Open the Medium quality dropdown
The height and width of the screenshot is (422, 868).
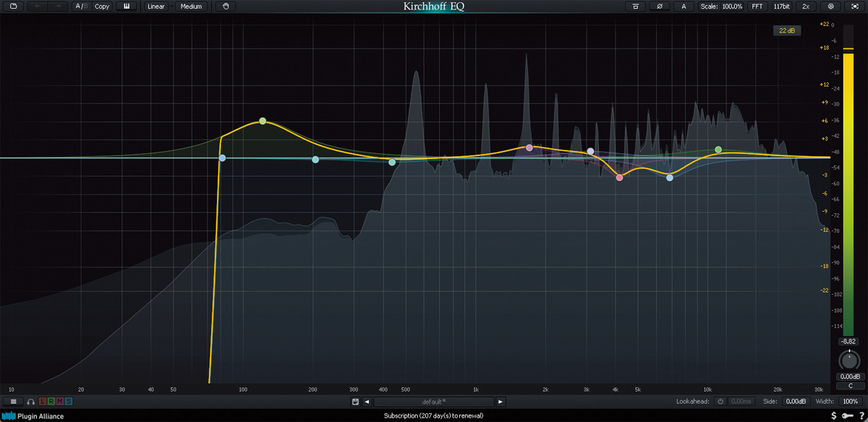(191, 7)
